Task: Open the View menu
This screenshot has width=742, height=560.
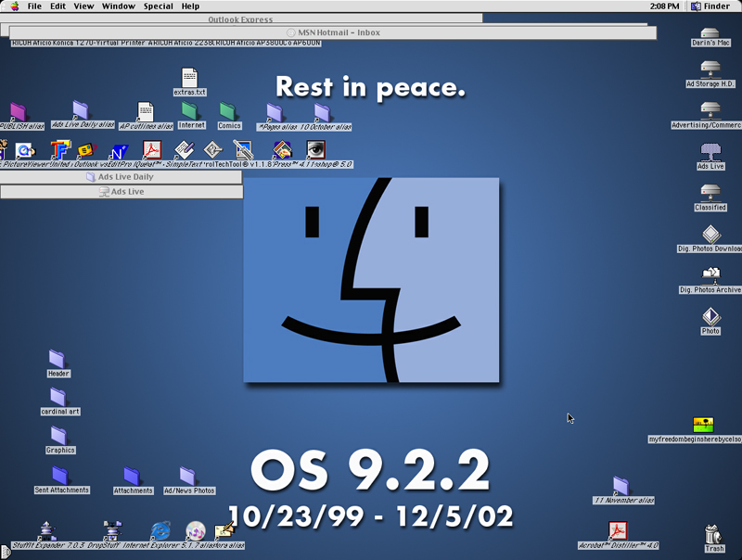Action: [83, 6]
